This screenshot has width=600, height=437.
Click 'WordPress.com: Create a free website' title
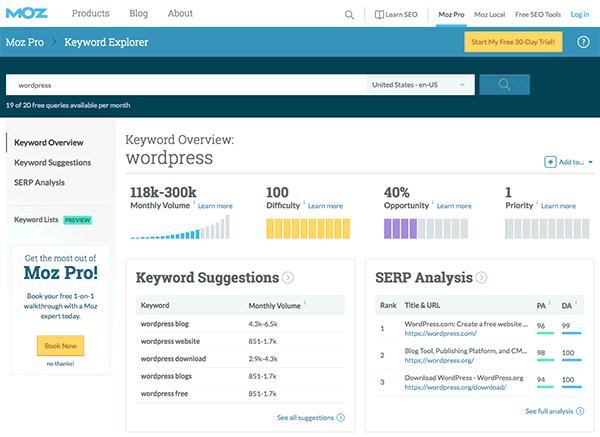[x=466, y=324]
